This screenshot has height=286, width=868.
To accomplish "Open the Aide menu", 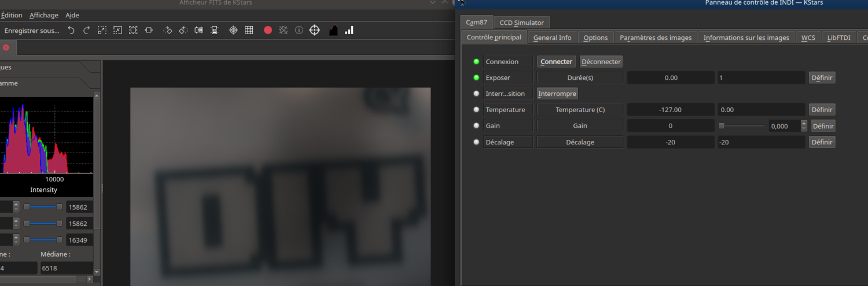I will coord(72,15).
